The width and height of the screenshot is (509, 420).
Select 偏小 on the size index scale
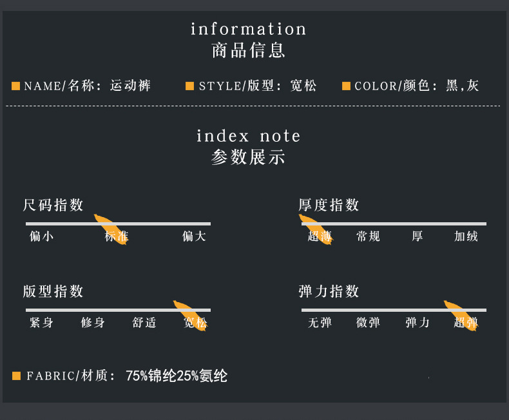41,236
